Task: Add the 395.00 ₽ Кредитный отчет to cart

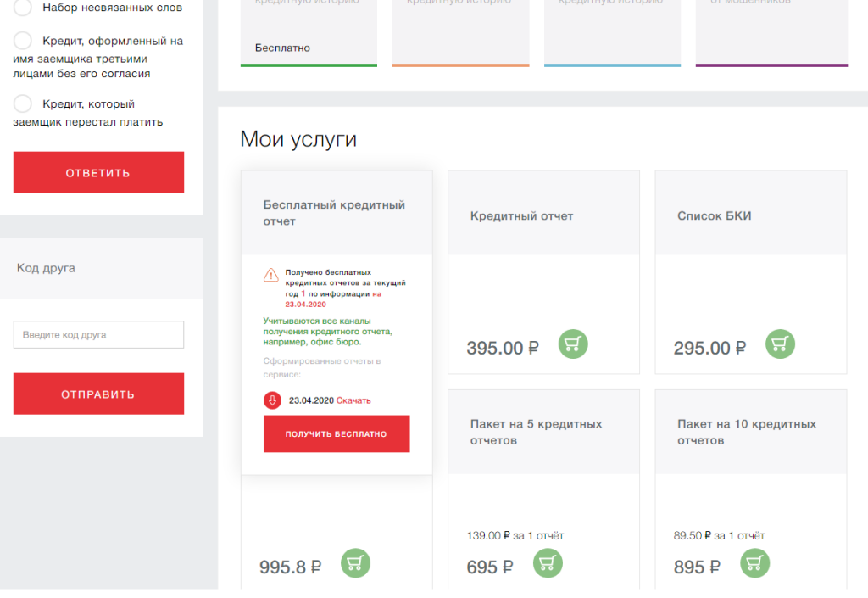Action: click(573, 344)
